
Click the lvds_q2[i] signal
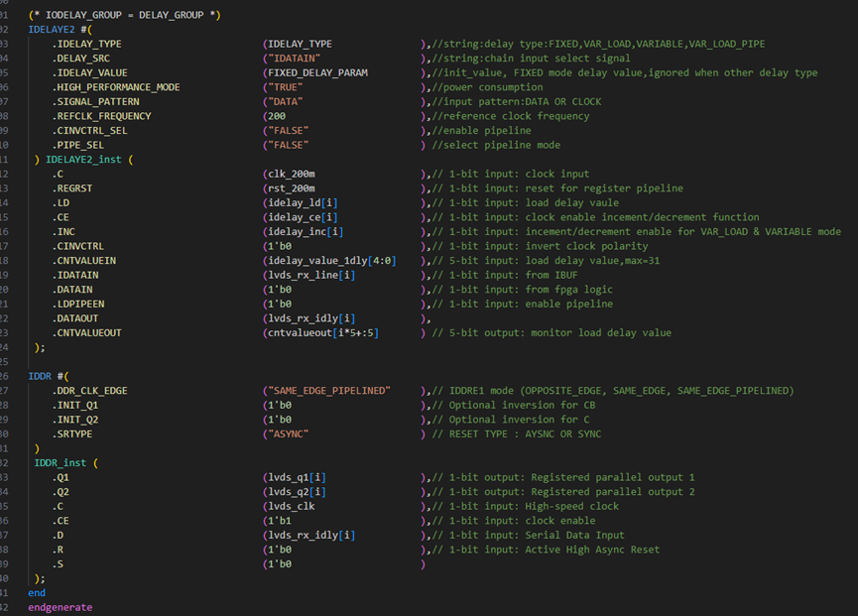(x=298, y=492)
